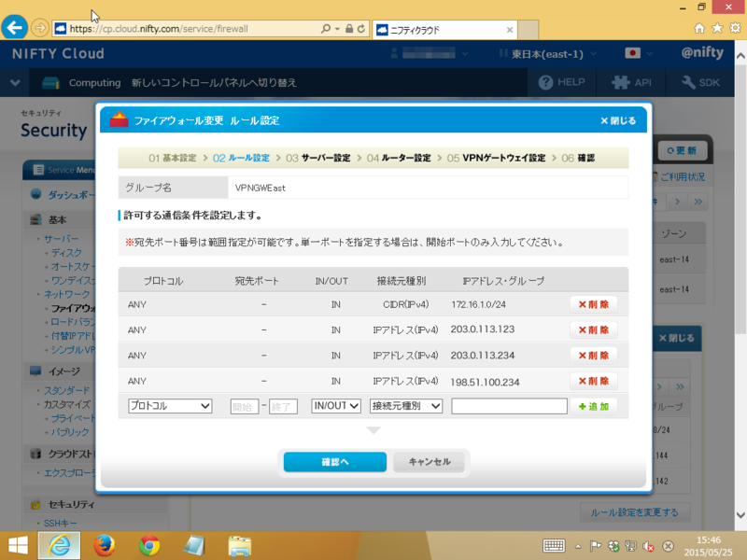This screenshot has height=560, width=747.
Task: Click the Internet Explorer taskbar icon
Action: (59, 544)
